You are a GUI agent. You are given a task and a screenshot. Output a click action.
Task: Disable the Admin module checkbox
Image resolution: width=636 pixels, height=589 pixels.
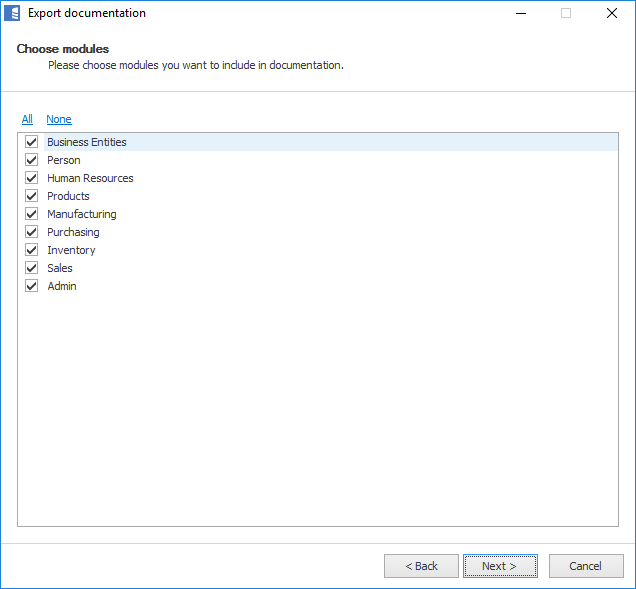(x=32, y=286)
